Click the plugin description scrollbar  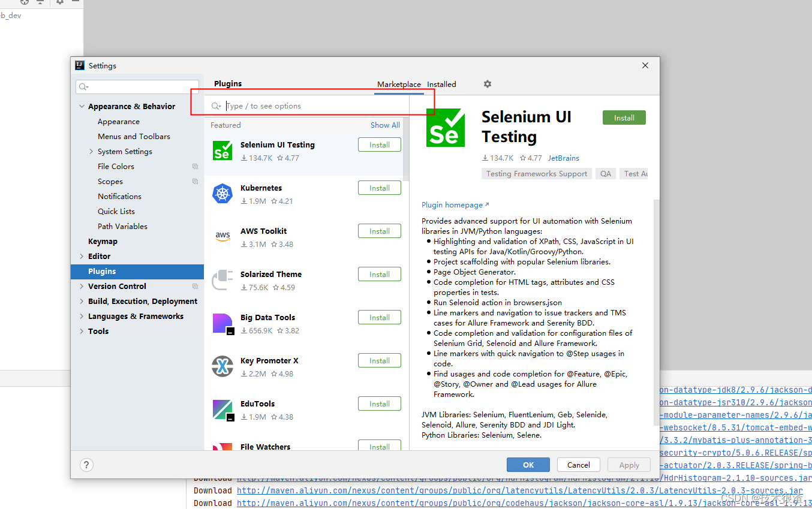point(655,312)
